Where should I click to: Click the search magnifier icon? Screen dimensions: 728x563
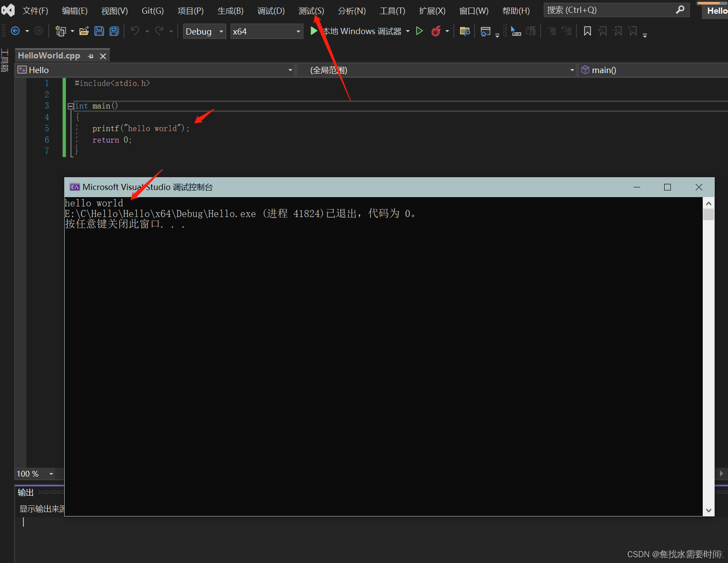(680, 10)
